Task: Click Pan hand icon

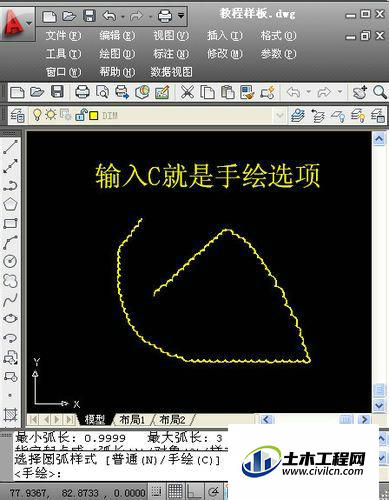Action: [x=360, y=92]
